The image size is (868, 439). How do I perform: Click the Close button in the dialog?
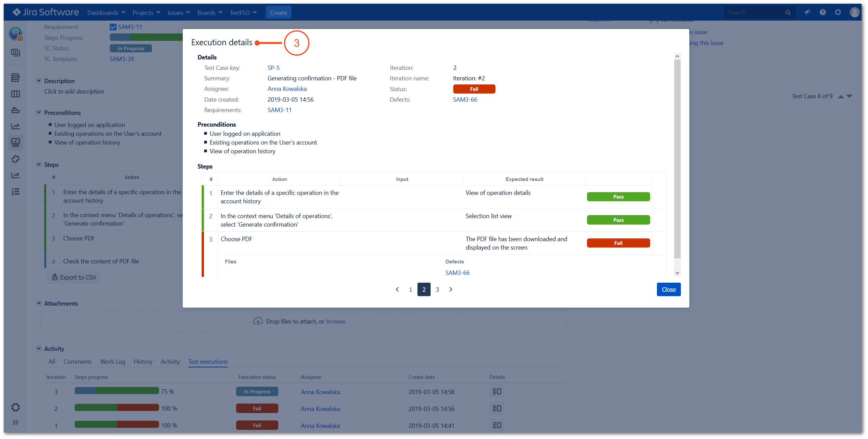[x=669, y=289]
